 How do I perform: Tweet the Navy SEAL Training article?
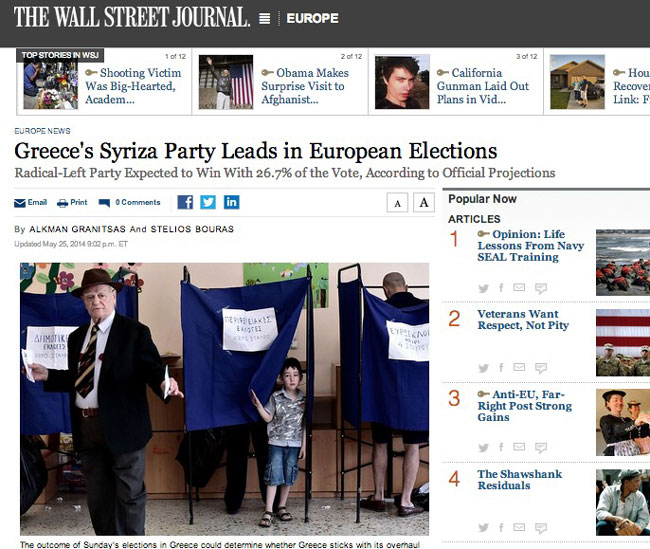(483, 288)
